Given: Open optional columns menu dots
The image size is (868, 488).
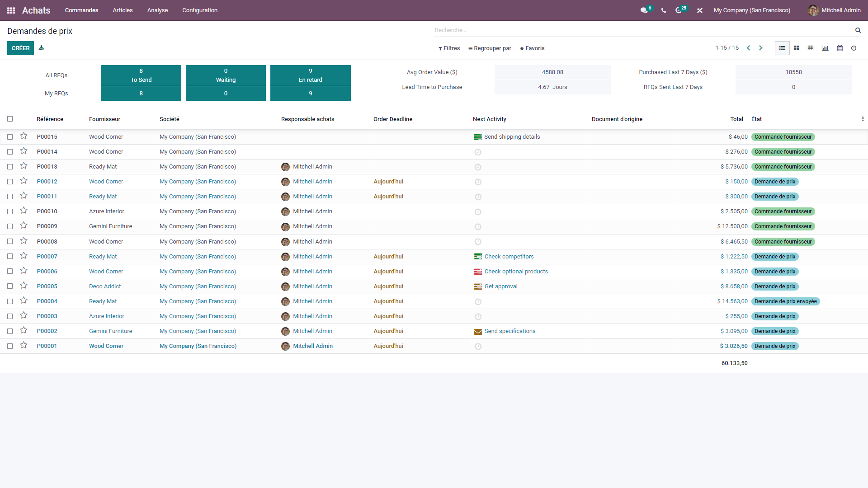Looking at the screenshot, I should (863, 119).
